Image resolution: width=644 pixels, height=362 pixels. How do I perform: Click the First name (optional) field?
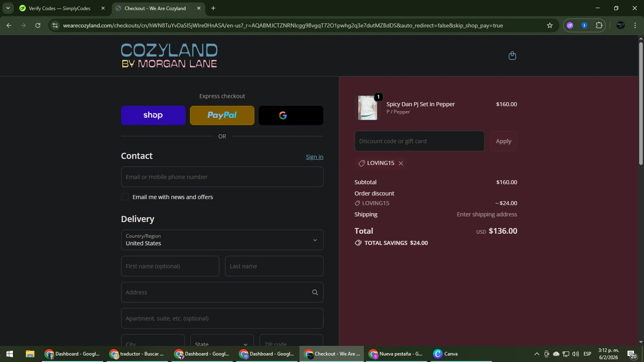pyautogui.click(x=170, y=266)
